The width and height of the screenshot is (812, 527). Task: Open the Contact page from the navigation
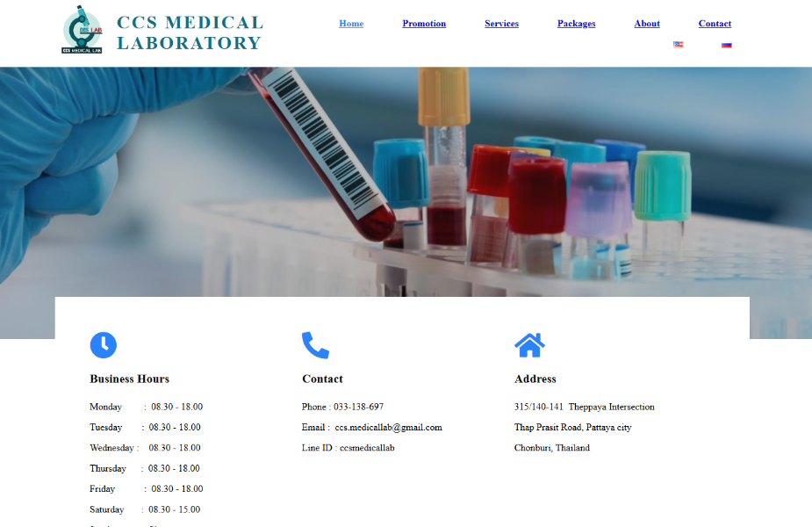coord(715,24)
